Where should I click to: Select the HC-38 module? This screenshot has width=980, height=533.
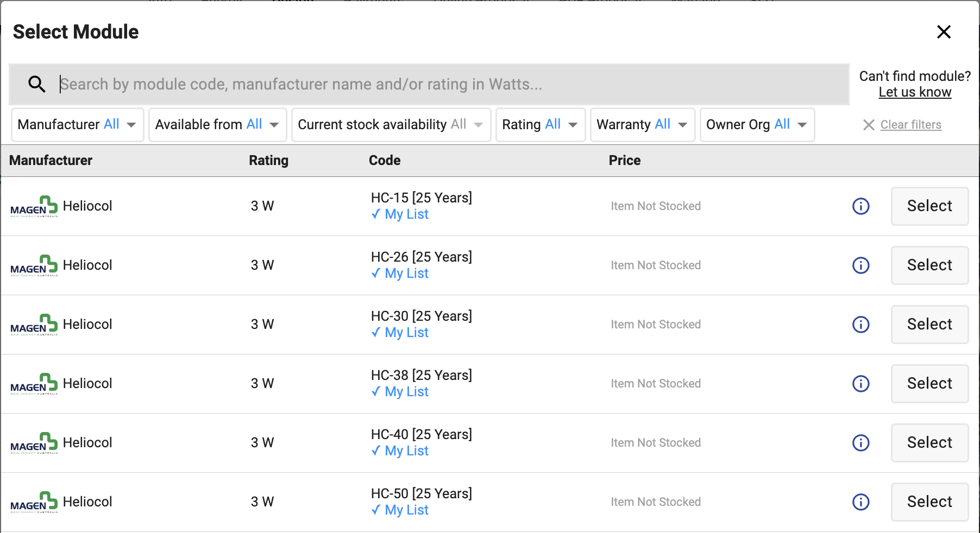[x=929, y=384]
